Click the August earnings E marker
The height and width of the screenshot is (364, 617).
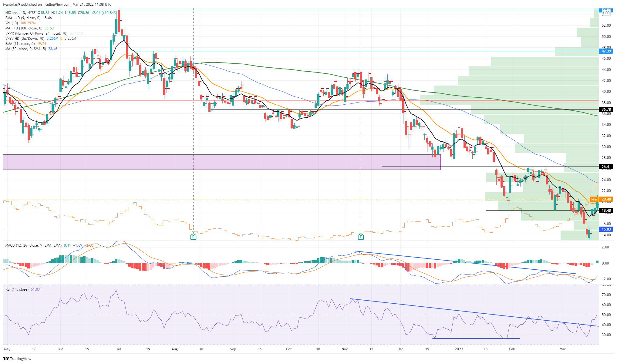(x=193, y=237)
